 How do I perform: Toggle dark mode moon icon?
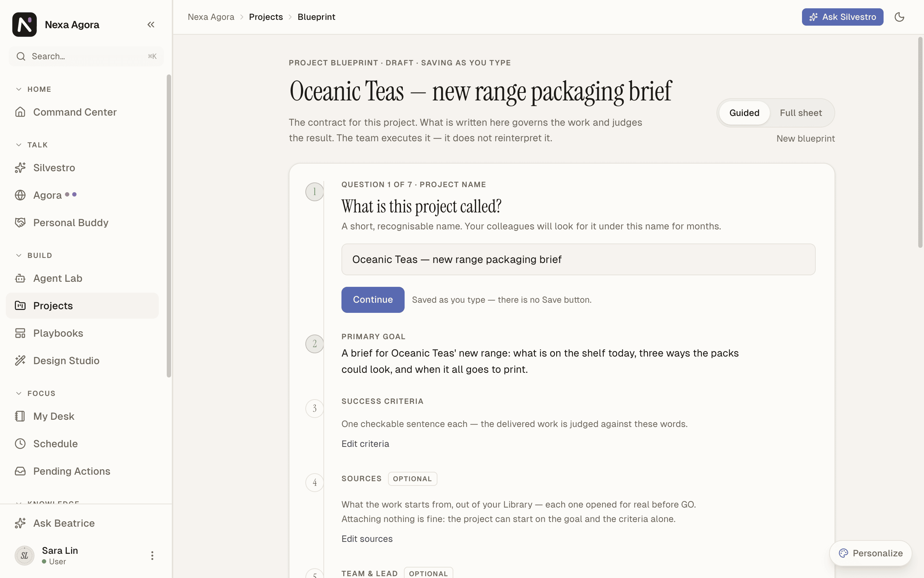pos(899,17)
